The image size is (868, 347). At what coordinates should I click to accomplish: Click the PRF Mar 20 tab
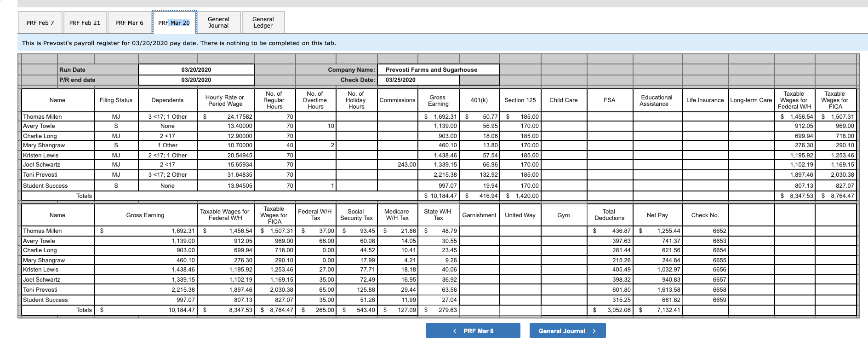coord(174,23)
